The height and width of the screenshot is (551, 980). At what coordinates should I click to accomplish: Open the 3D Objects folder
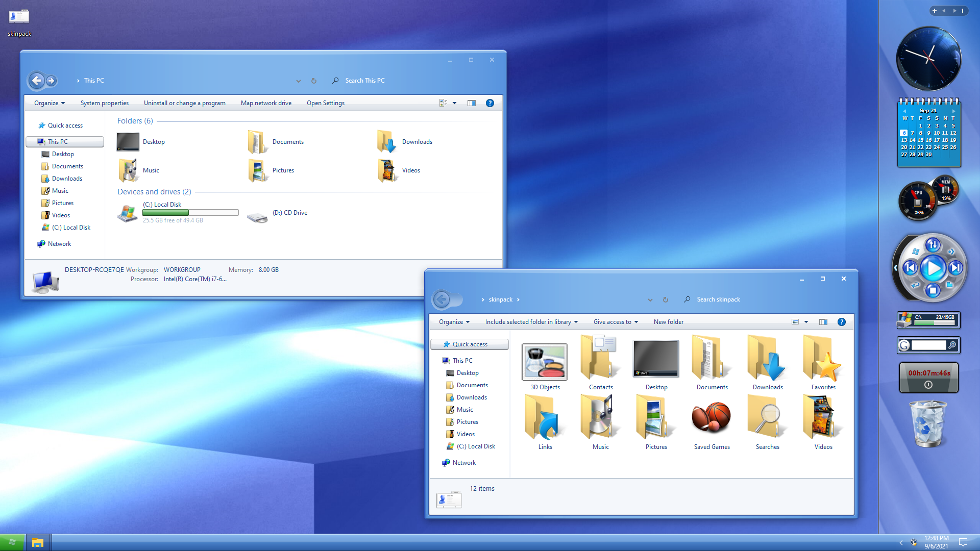[x=545, y=366]
